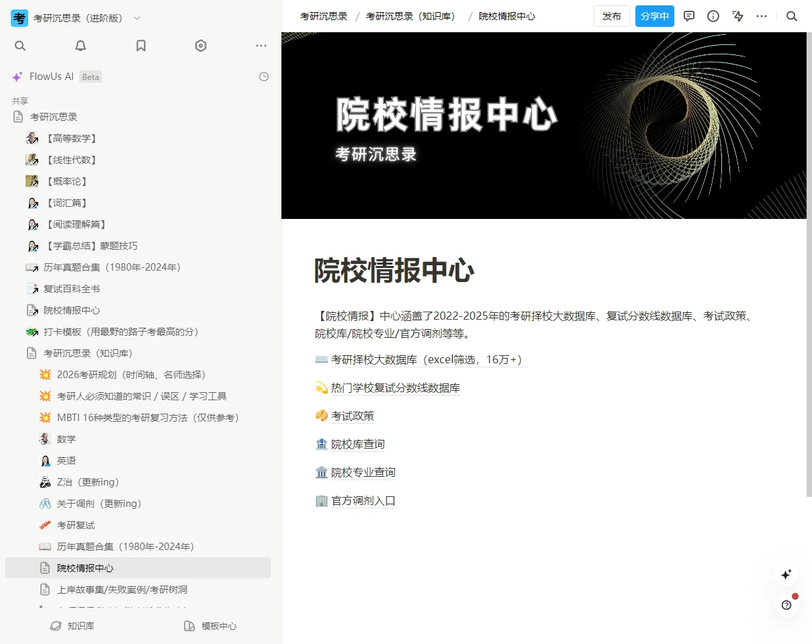Viewport: 812px width, 644px height.
Task: Click the workspace logo 考 icon
Action: coord(19,18)
